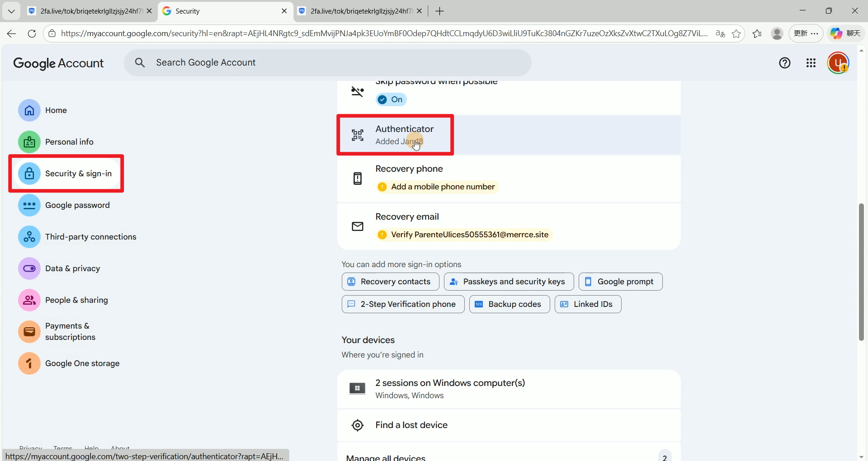This screenshot has height=461, width=868.
Task: Click the Help question mark icon
Action: point(785,63)
